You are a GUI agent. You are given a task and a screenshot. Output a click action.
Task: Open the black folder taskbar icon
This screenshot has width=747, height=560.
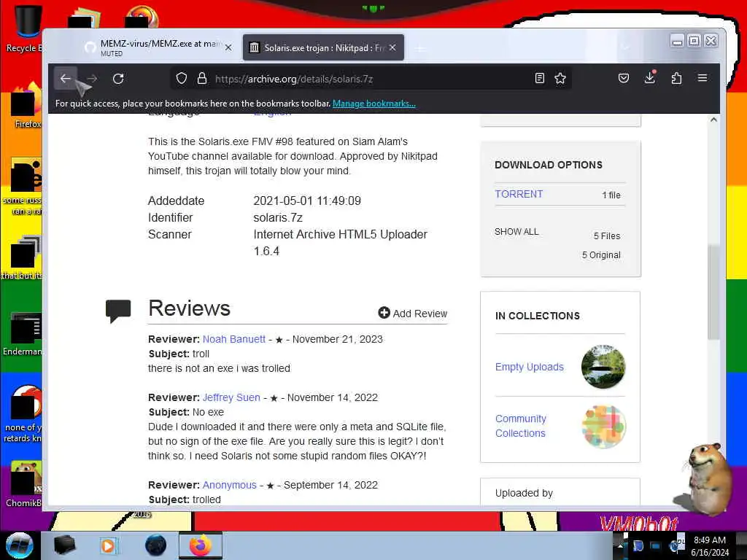click(64, 545)
